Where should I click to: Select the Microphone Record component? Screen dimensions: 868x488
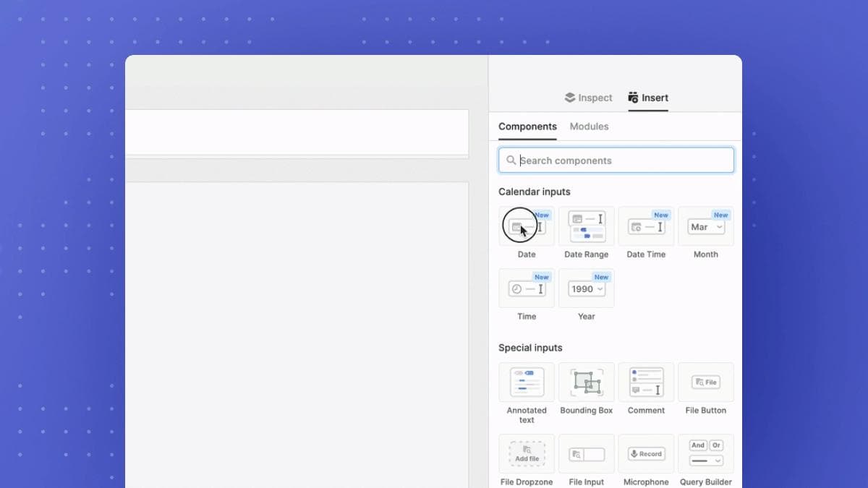[x=646, y=453]
